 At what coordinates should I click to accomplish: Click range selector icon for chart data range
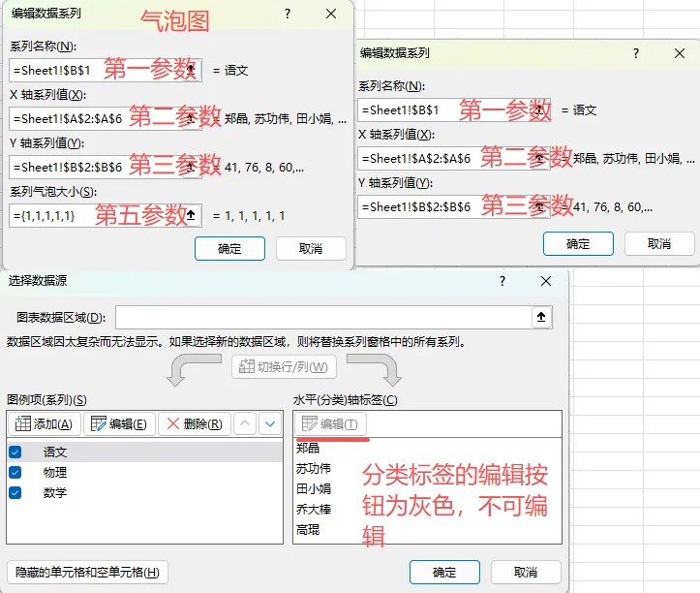point(541,317)
